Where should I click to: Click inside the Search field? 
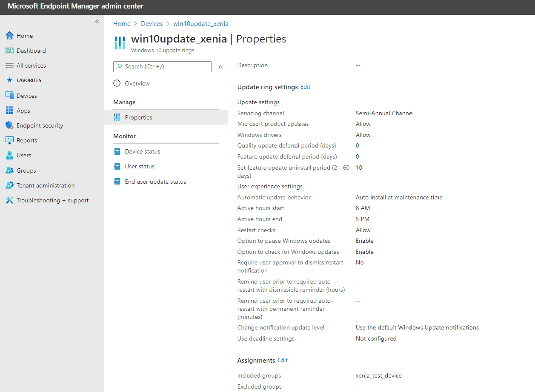point(162,66)
